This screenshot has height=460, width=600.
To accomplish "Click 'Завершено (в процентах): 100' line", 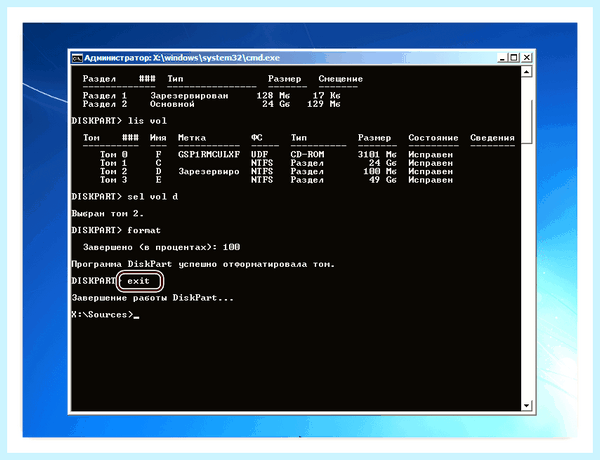I will [161, 247].
